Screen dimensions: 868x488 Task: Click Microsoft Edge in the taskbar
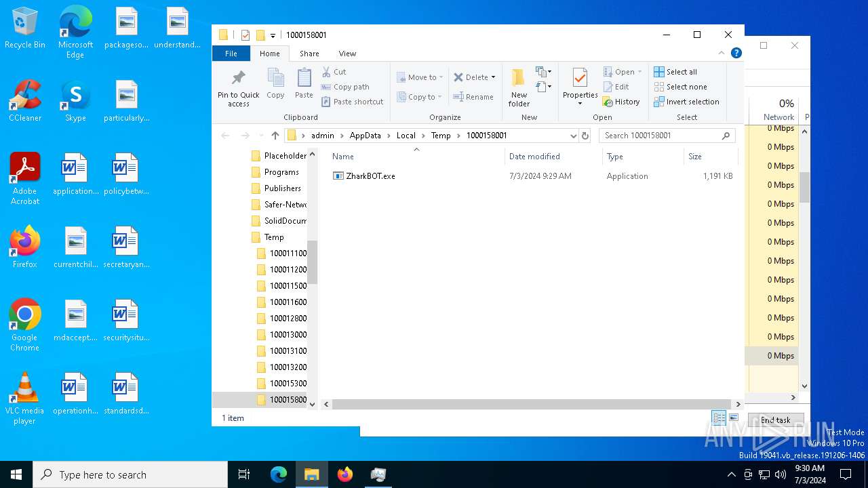click(279, 474)
